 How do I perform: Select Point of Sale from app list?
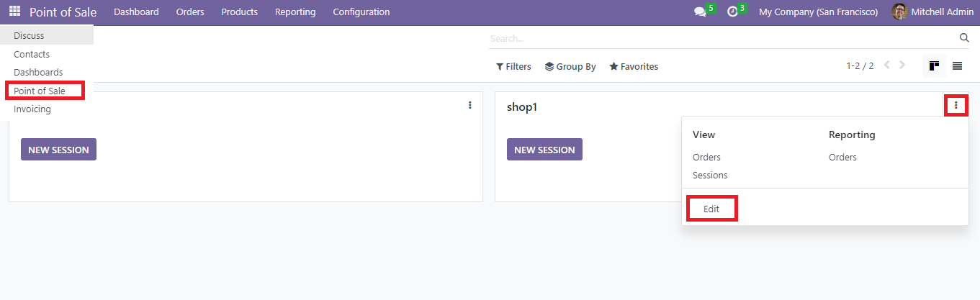click(x=40, y=91)
